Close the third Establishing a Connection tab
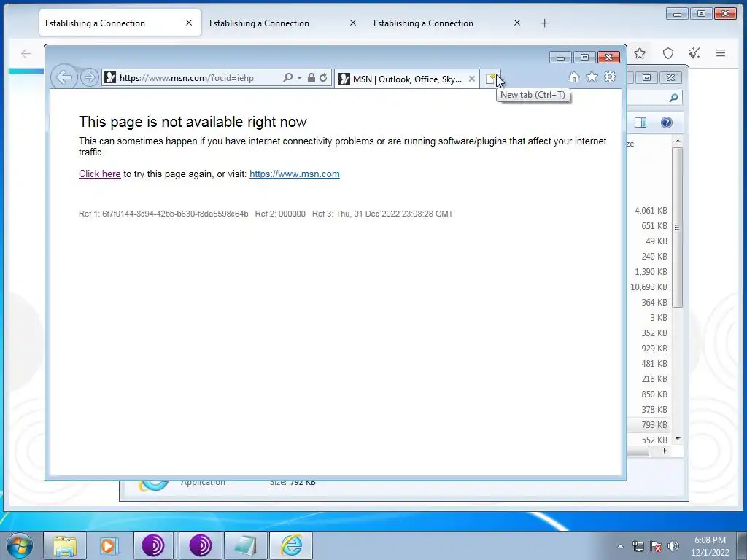 (x=517, y=23)
